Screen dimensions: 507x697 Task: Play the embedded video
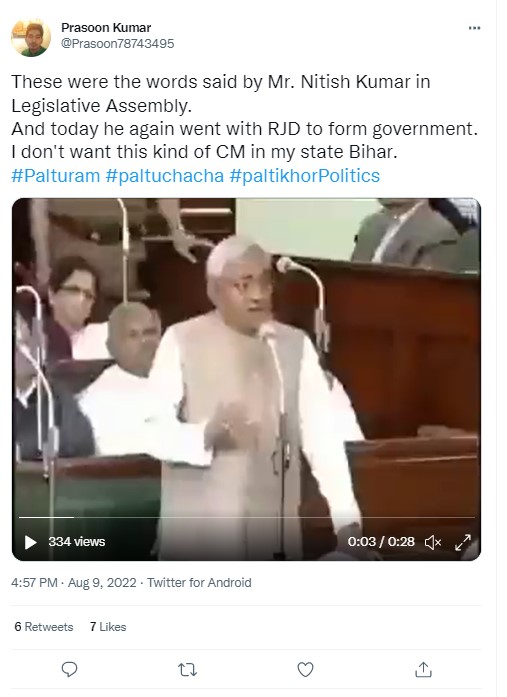coord(30,542)
